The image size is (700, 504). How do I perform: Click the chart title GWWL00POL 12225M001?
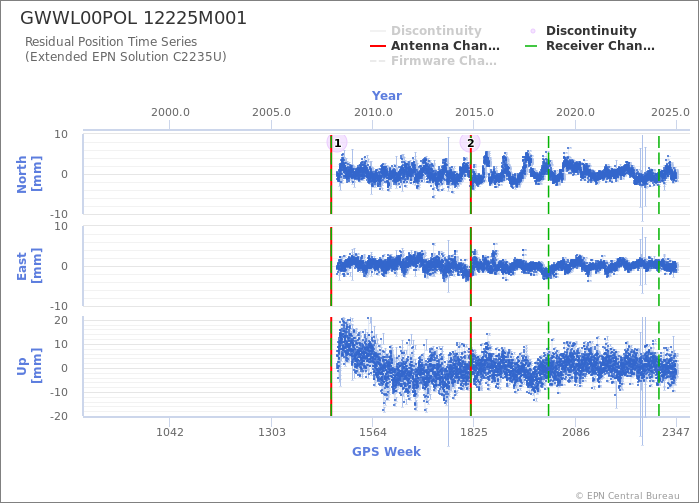coord(133,18)
